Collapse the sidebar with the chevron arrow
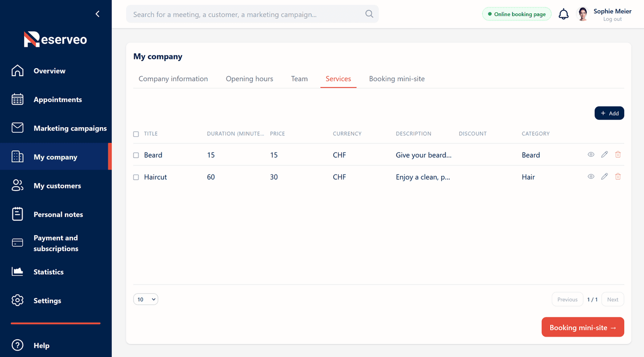The height and width of the screenshot is (357, 644). point(97,14)
